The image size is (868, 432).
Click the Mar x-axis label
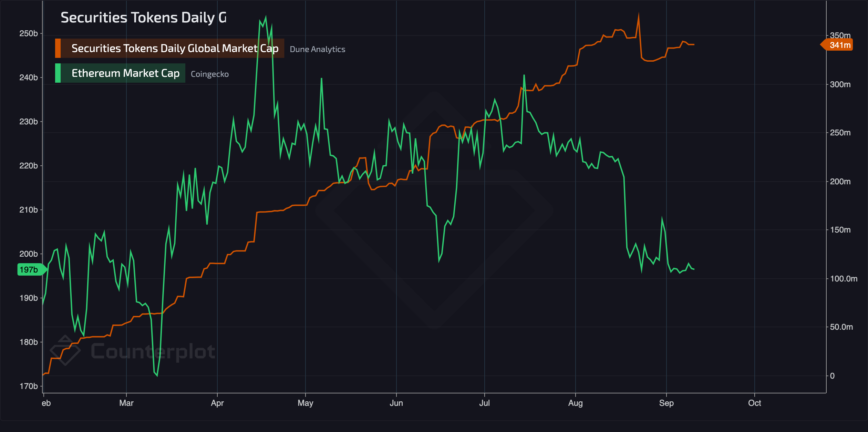point(126,403)
